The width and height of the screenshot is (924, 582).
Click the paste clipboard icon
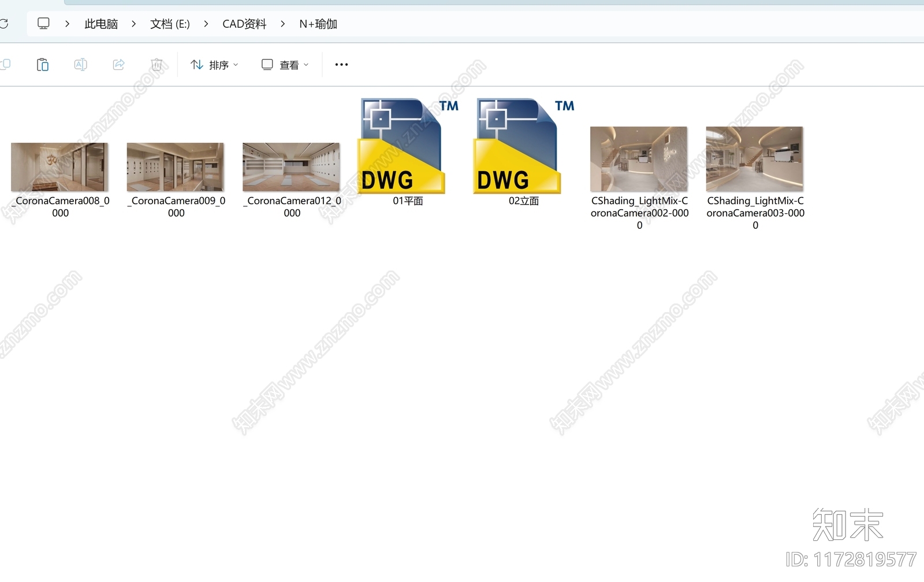pyautogui.click(x=43, y=65)
